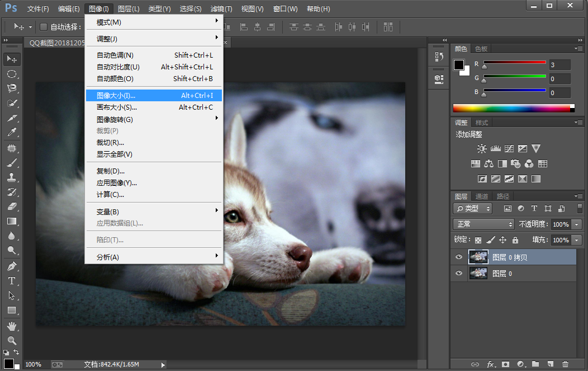Open the 类型 layer filter dropdown
588x371 pixels.
(x=472, y=208)
